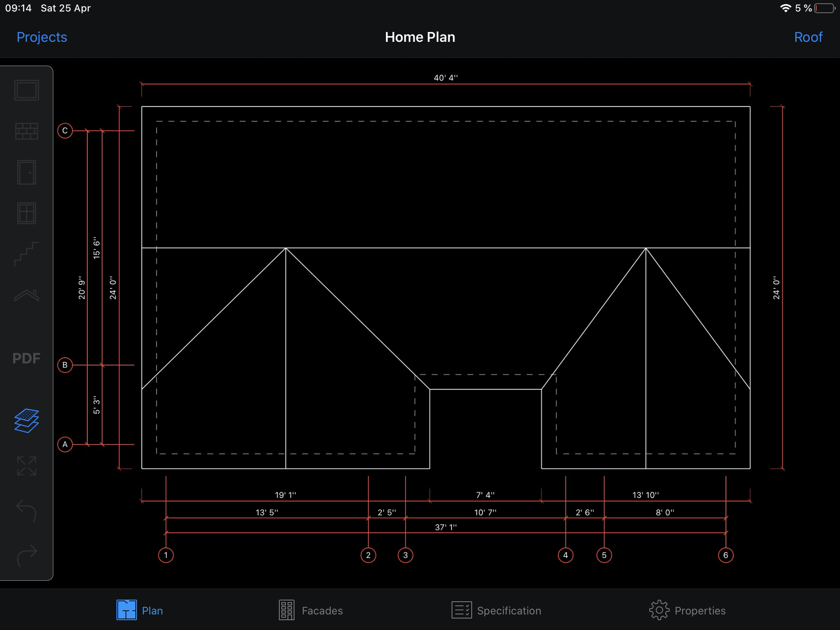Open the Properties tab
Viewport: 840px width, 630px height.
point(687,610)
